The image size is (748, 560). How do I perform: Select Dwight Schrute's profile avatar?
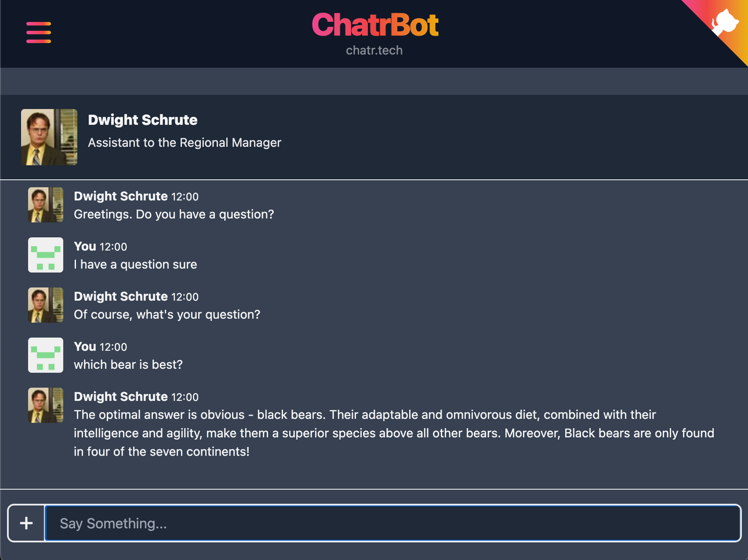49,137
